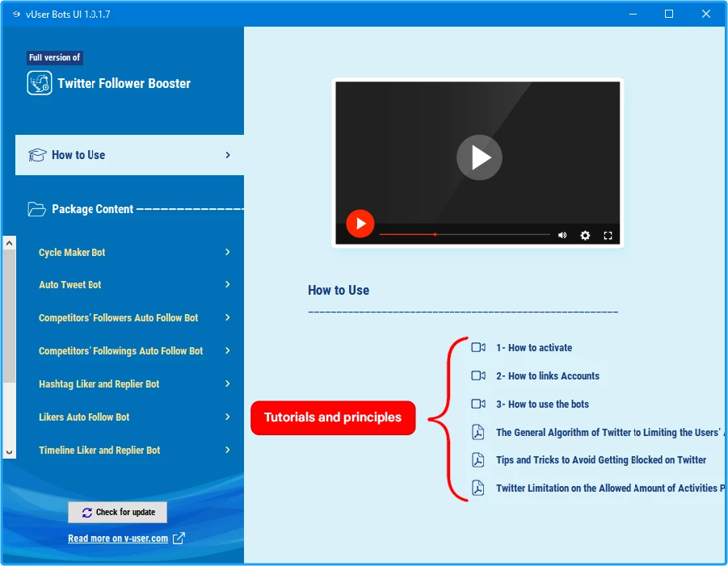Open the 1- How to activate tutorial
The width and height of the screenshot is (728, 566).
534,347
